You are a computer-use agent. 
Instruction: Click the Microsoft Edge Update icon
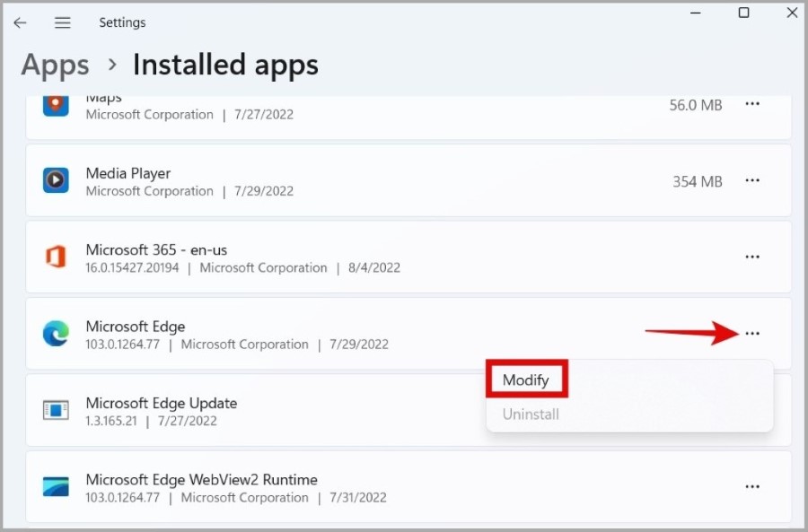(56, 410)
